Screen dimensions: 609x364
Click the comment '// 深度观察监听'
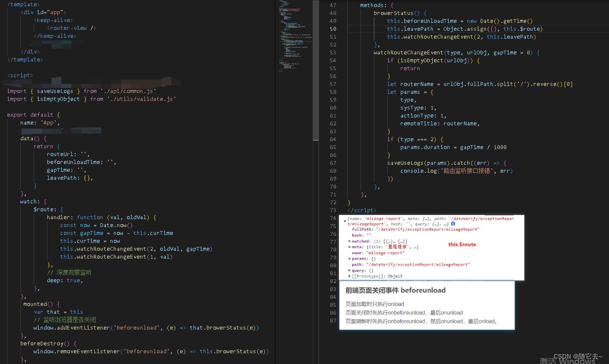point(69,273)
